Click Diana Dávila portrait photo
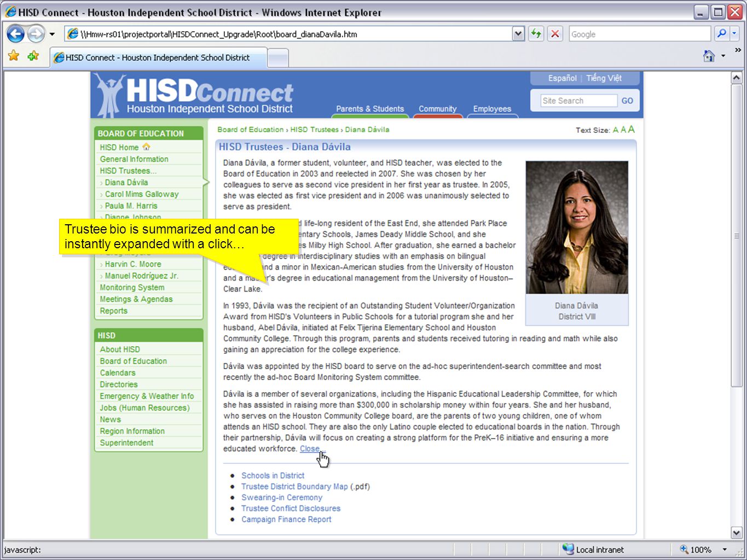This screenshot has height=560, width=747. [577, 227]
